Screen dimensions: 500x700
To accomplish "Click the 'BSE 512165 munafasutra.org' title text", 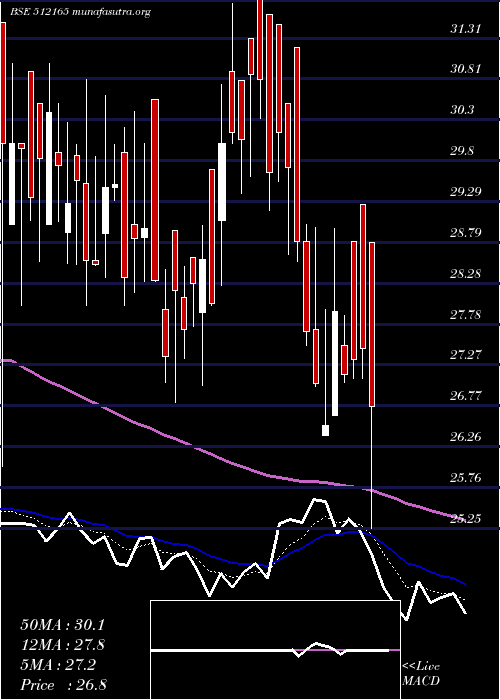I will [80, 12].
